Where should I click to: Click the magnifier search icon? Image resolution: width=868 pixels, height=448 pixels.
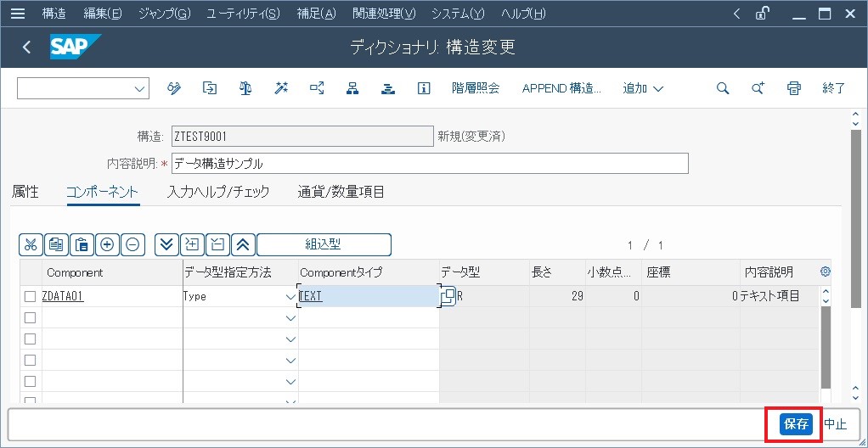pyautogui.click(x=723, y=88)
